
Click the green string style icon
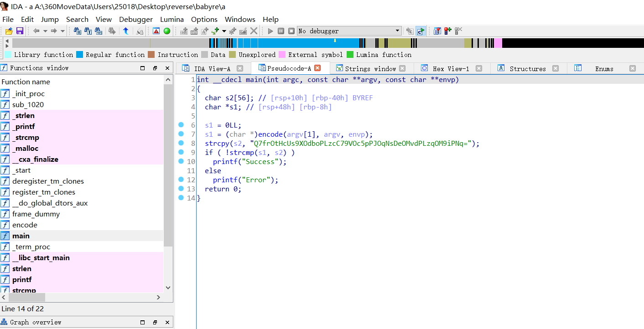pyautogui.click(x=215, y=31)
